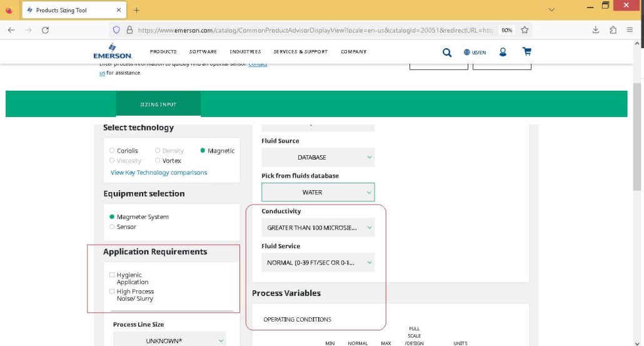Reload the current page
The image size is (644, 346).
(x=45, y=30)
